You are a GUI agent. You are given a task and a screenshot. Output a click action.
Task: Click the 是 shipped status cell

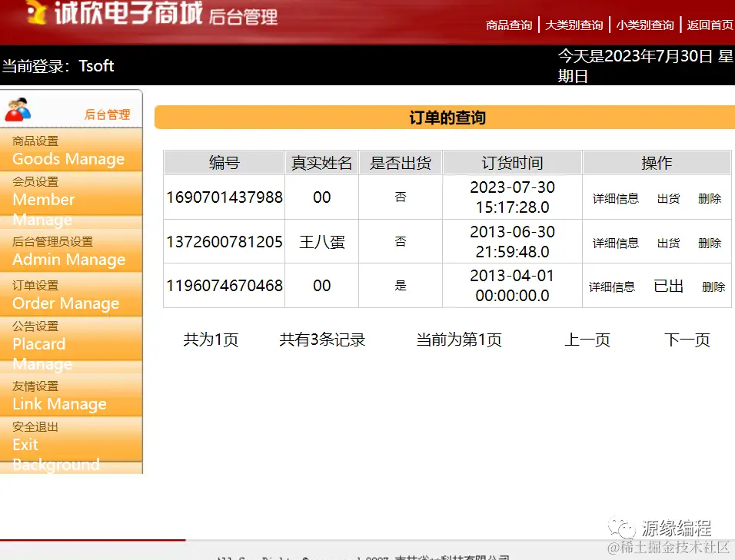click(x=401, y=286)
